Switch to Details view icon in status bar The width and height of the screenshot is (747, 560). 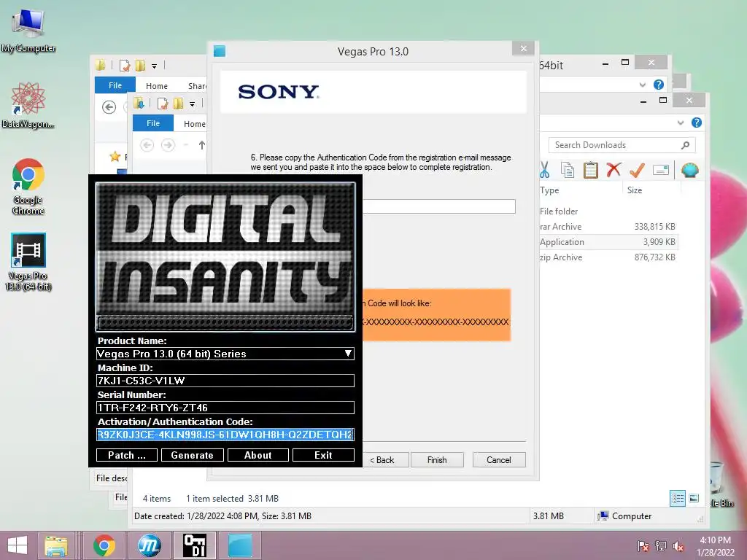point(678,499)
